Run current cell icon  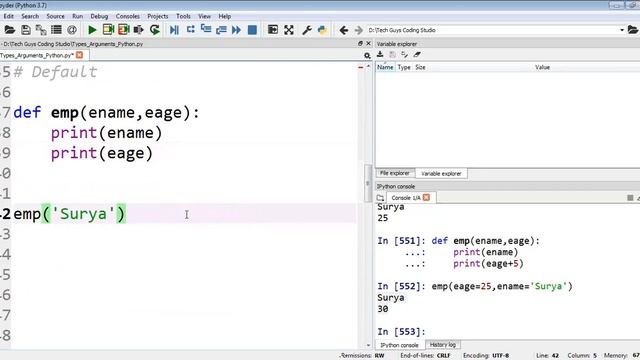(x=108, y=30)
